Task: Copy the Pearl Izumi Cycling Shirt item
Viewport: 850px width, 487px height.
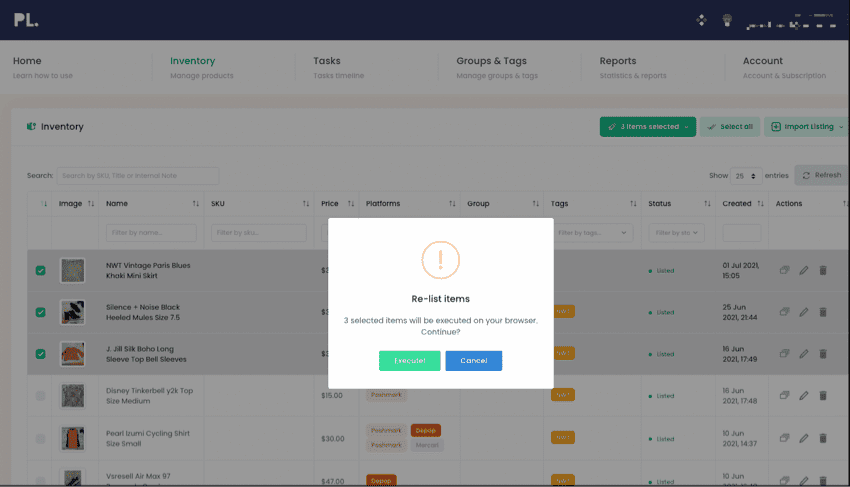Action: pos(784,438)
